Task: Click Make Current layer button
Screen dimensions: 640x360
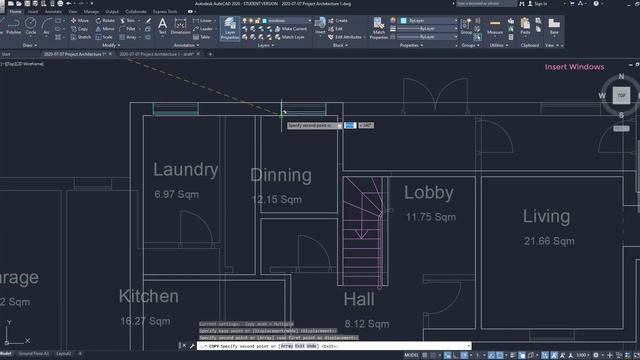Action: tap(291, 29)
